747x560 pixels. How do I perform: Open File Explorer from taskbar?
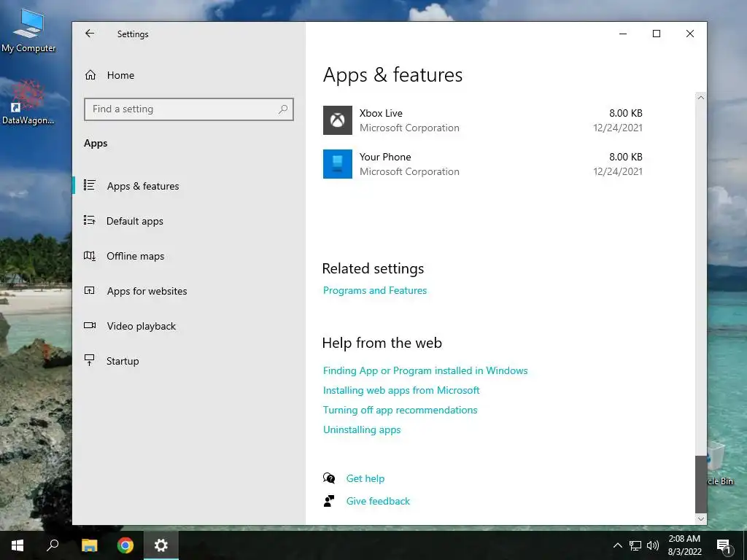pos(89,545)
